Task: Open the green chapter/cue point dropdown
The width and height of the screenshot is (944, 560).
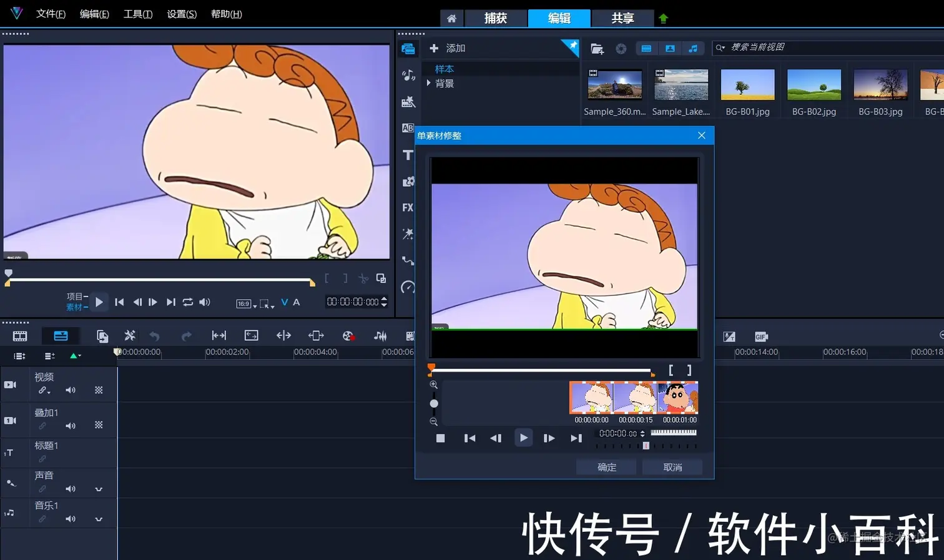Action: [76, 356]
